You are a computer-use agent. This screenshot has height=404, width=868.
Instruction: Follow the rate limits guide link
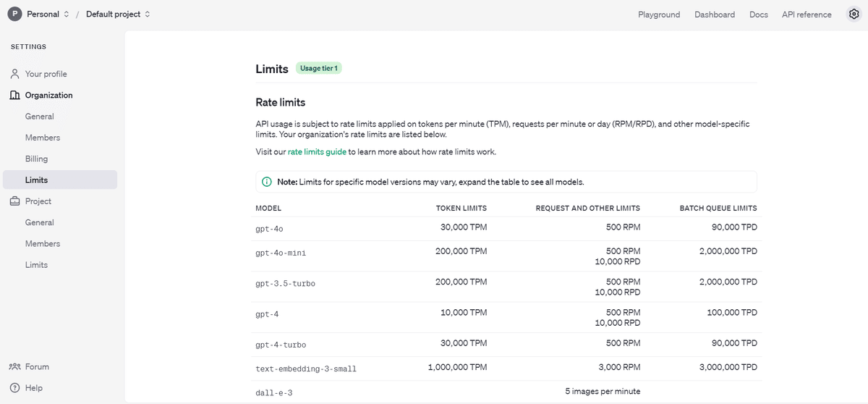coord(317,152)
